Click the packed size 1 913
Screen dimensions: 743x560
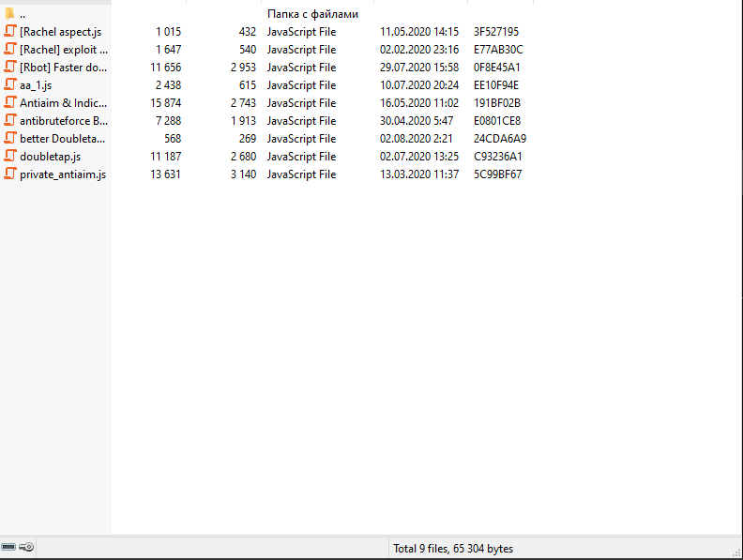tap(244, 121)
